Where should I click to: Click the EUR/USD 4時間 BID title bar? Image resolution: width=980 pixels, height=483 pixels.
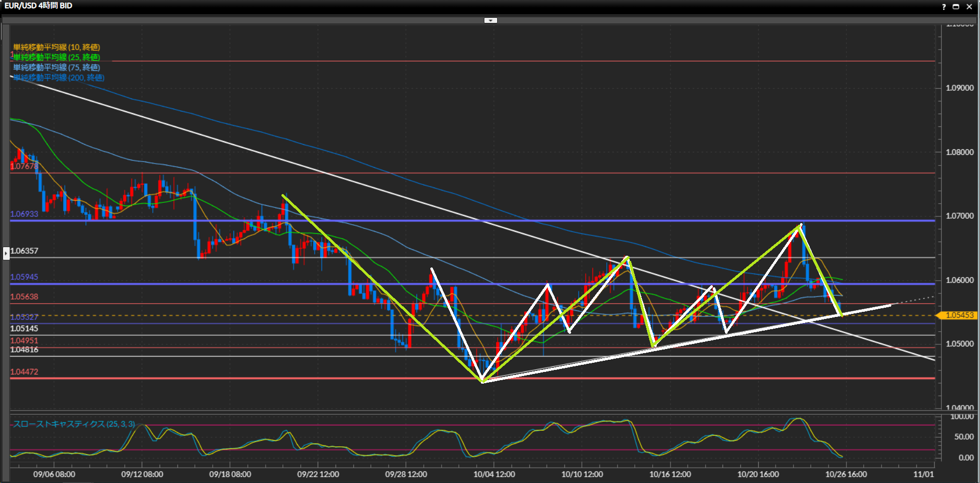tap(38, 6)
